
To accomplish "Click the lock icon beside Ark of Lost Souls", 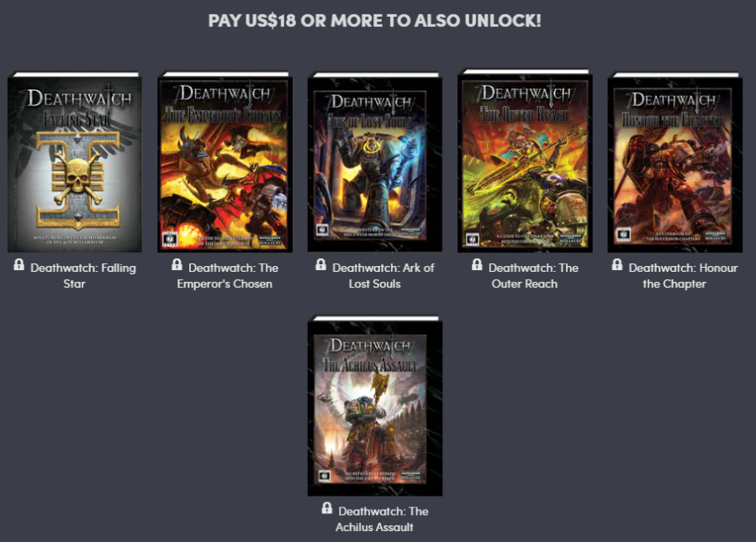I will coord(320,264).
